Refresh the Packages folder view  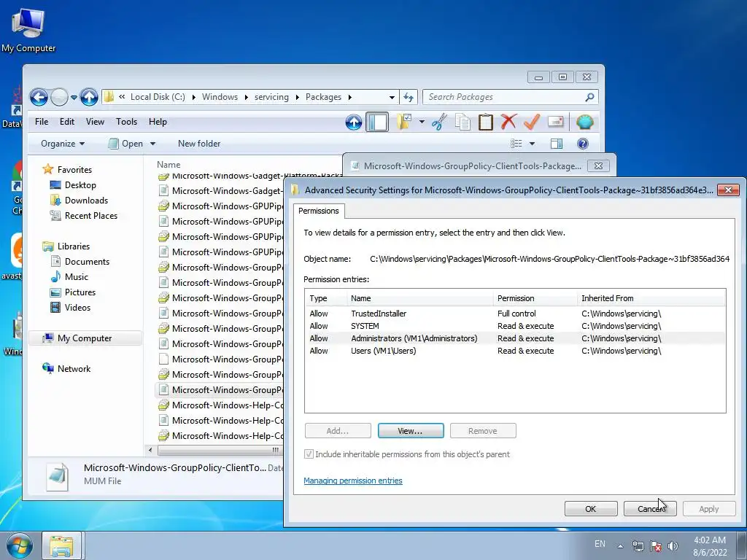(x=409, y=97)
